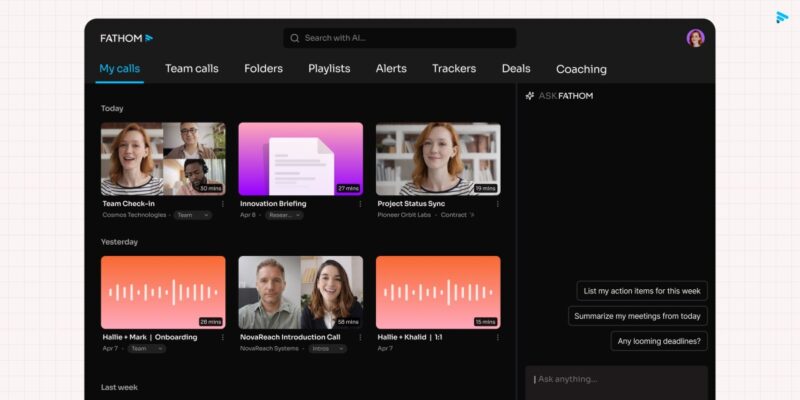Open more options for Project Status Sync
800x400 pixels.
(x=497, y=204)
